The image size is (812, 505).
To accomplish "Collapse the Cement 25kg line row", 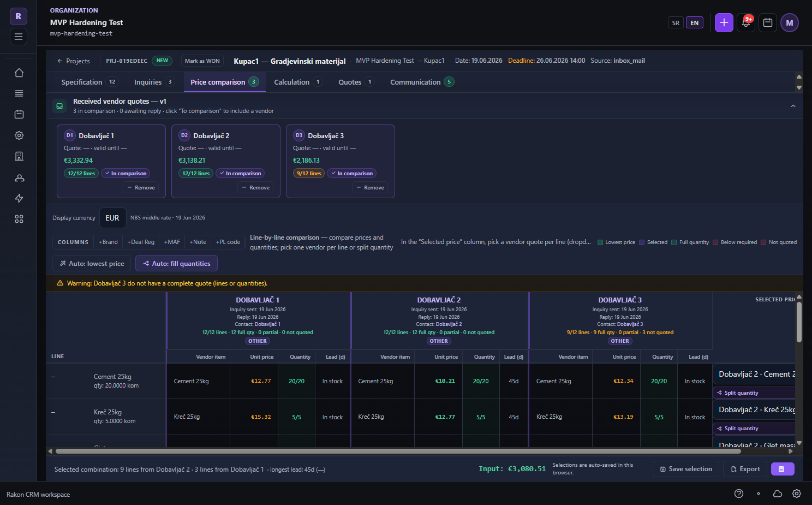I will click(53, 377).
